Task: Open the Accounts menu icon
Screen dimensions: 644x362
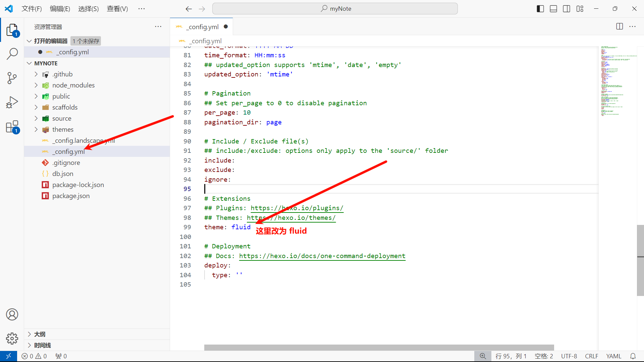Action: 12,314
